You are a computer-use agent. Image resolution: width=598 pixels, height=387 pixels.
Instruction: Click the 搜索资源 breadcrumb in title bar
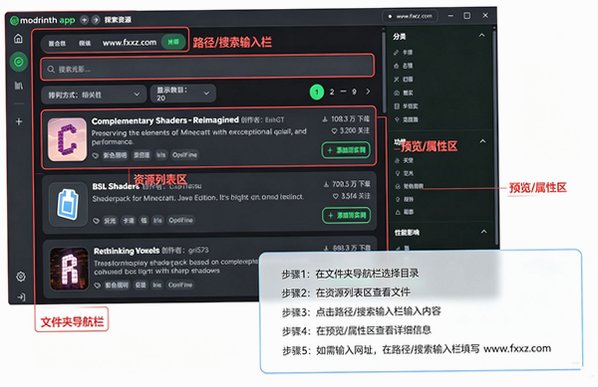tap(118, 19)
